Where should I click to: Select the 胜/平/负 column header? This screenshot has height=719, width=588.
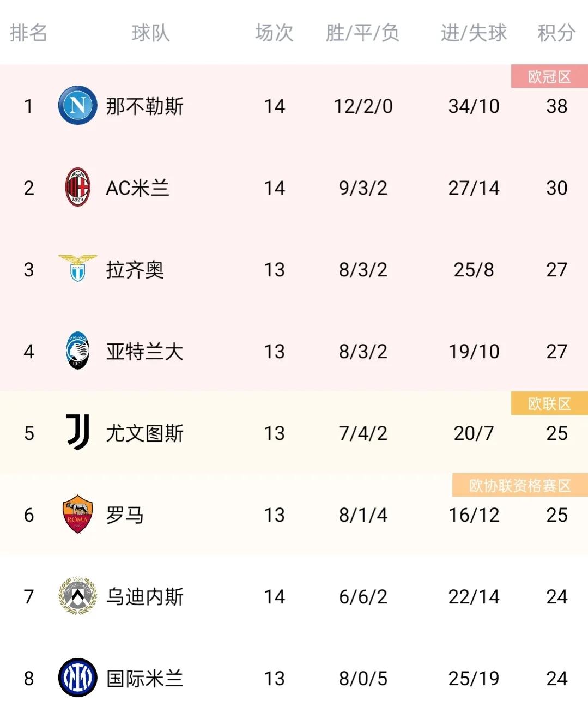coord(363,33)
